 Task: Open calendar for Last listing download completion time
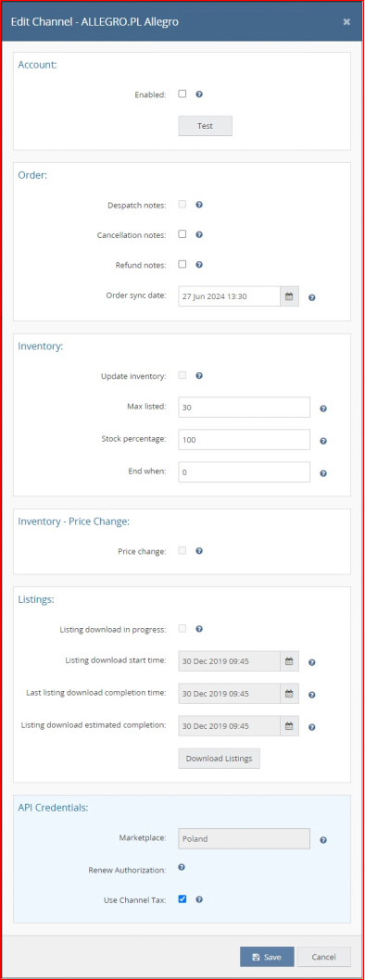289,694
